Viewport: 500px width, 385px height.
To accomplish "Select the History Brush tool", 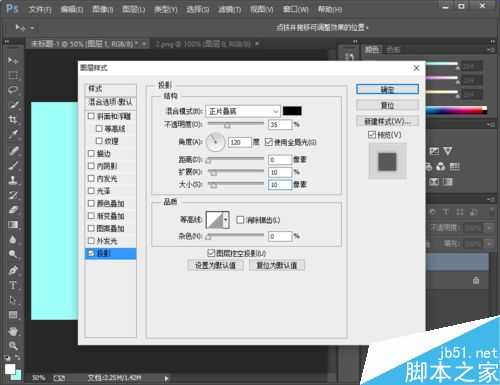I will (13, 195).
